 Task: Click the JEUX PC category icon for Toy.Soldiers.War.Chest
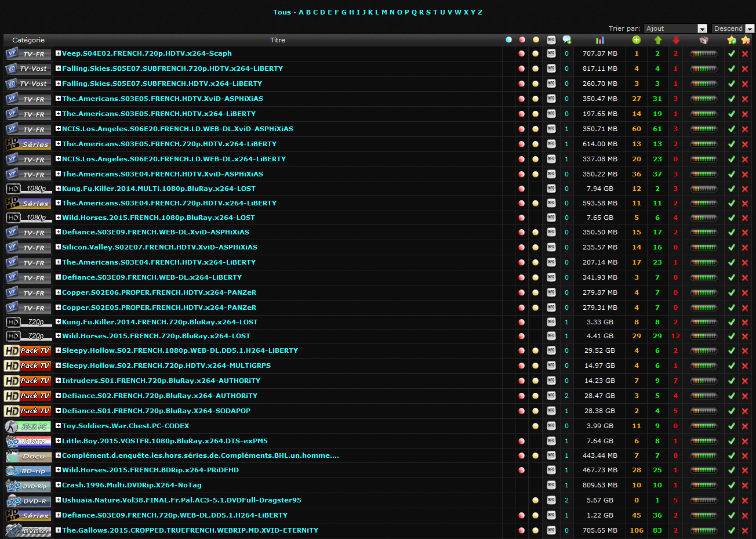[28, 426]
